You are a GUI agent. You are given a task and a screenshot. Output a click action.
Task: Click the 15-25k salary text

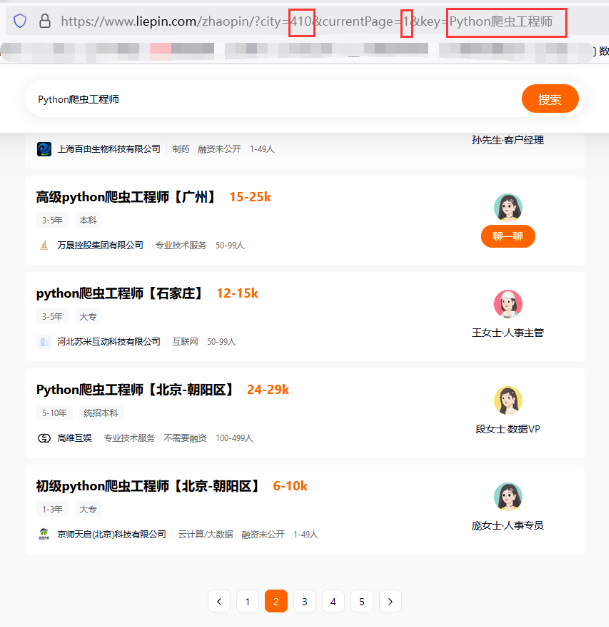coord(250,197)
